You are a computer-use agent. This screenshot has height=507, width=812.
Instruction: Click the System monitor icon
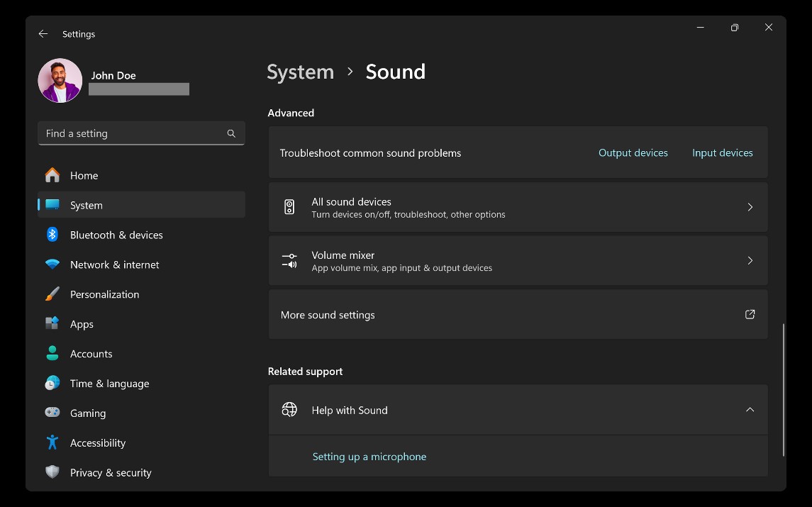[x=52, y=204]
